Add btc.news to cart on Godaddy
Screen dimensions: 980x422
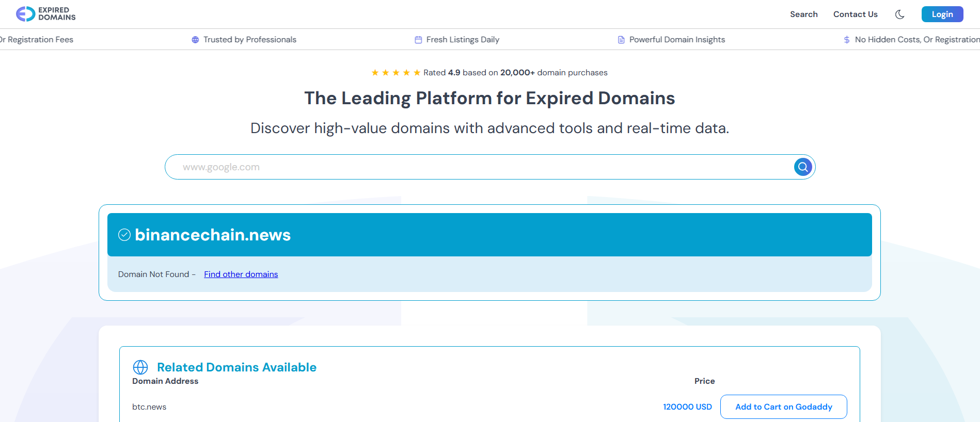(x=783, y=407)
